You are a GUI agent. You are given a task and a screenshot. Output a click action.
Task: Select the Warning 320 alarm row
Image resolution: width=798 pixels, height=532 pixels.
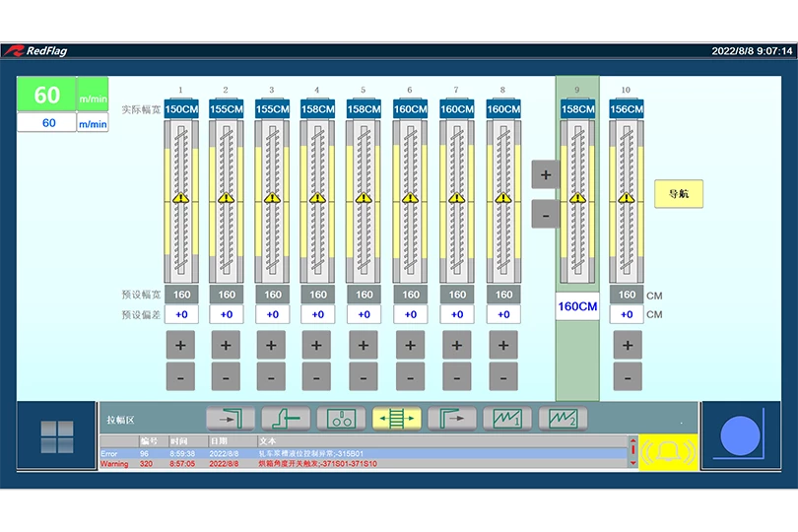[364, 464]
